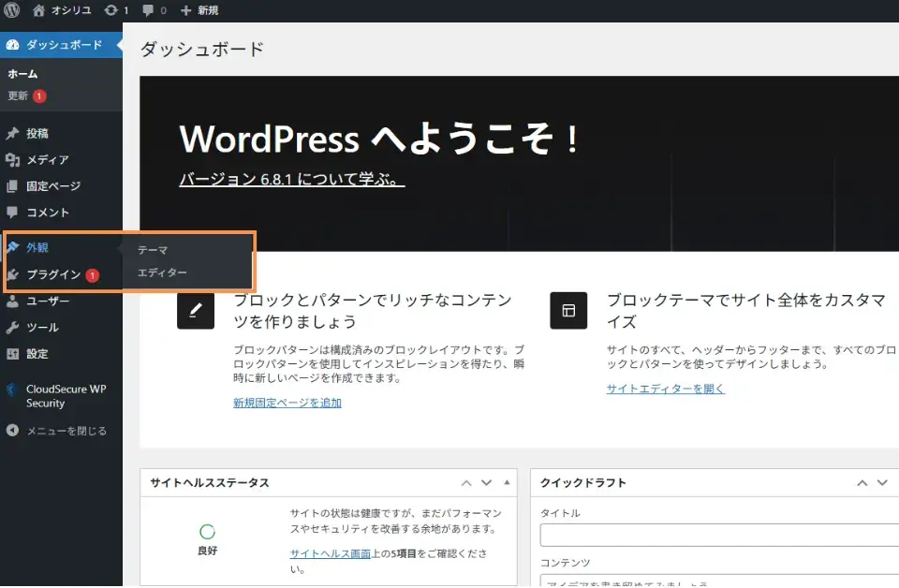Click the CloudSecure WP Security shield icon

tap(11, 390)
